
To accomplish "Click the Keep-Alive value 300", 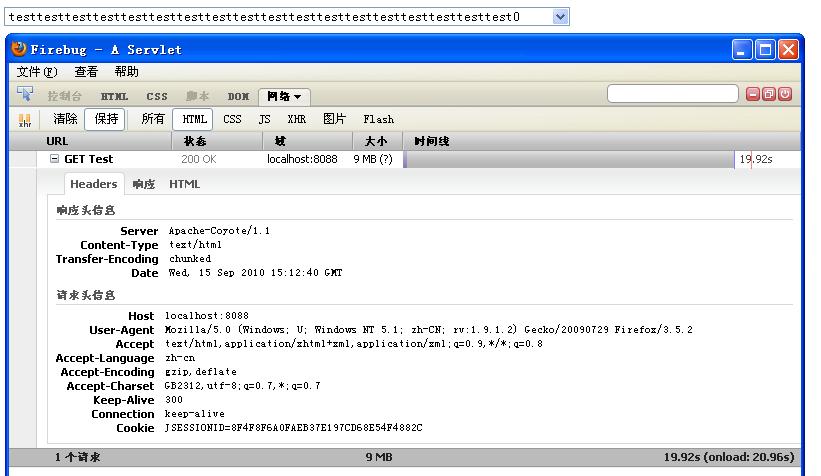I will (x=174, y=400).
